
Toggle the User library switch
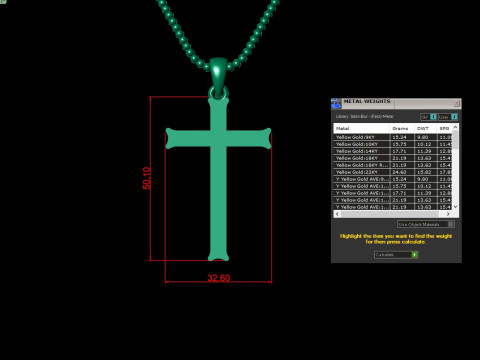(x=454, y=117)
